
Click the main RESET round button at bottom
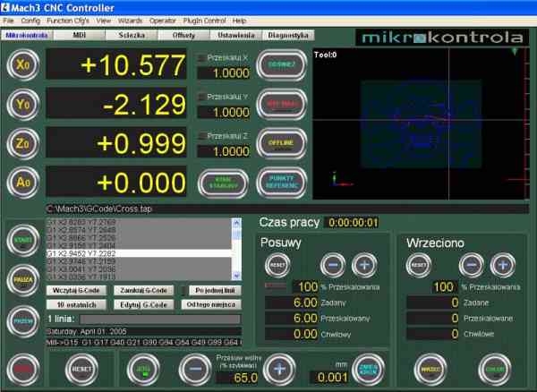81,370
